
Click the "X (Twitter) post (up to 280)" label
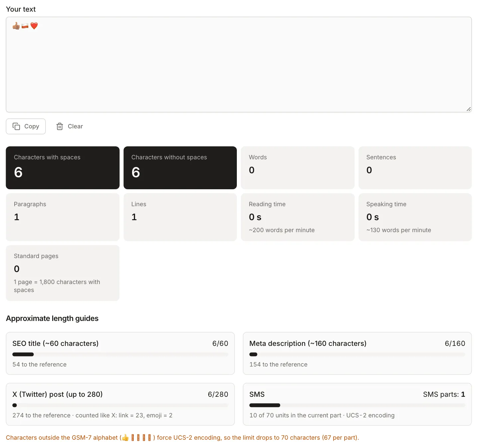tap(58, 394)
